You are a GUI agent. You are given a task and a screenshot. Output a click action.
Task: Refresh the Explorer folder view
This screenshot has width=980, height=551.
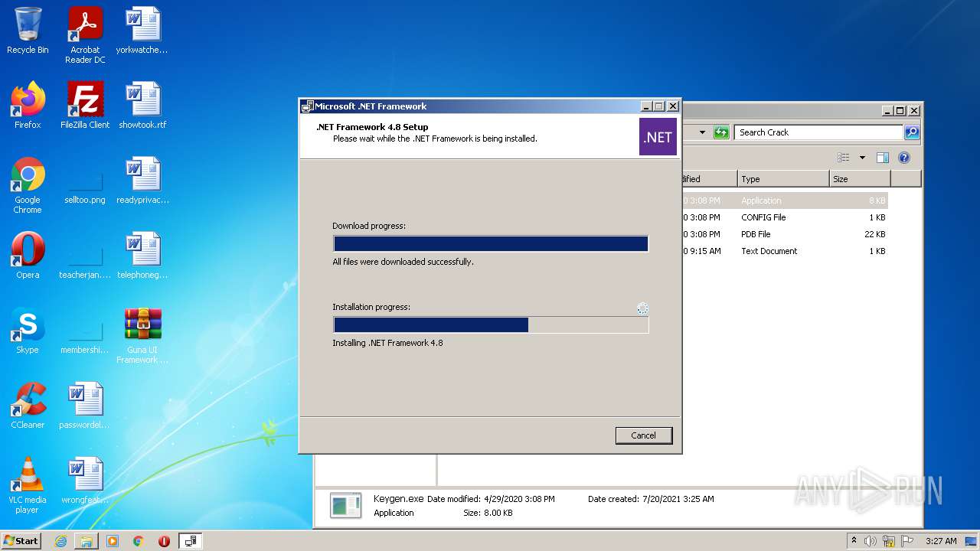pos(721,132)
